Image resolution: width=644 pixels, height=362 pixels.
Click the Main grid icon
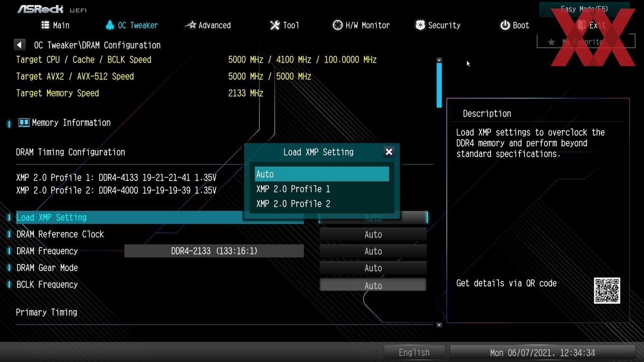coord(45,25)
